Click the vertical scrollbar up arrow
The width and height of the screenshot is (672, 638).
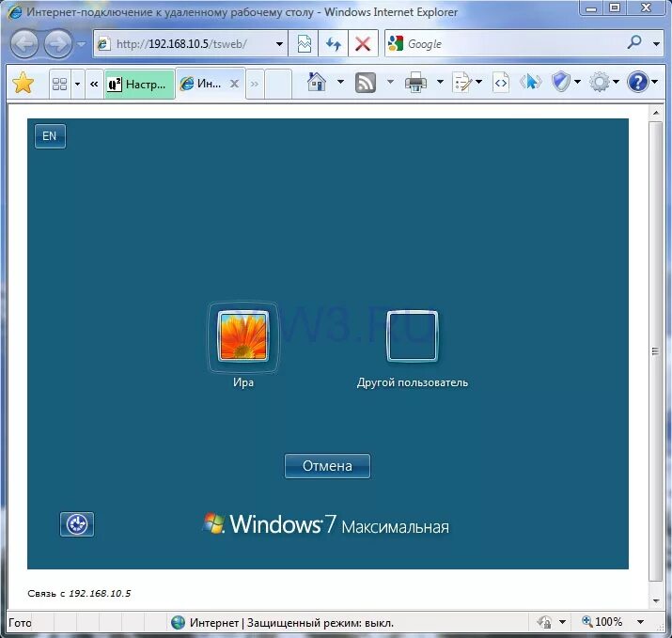click(656, 113)
